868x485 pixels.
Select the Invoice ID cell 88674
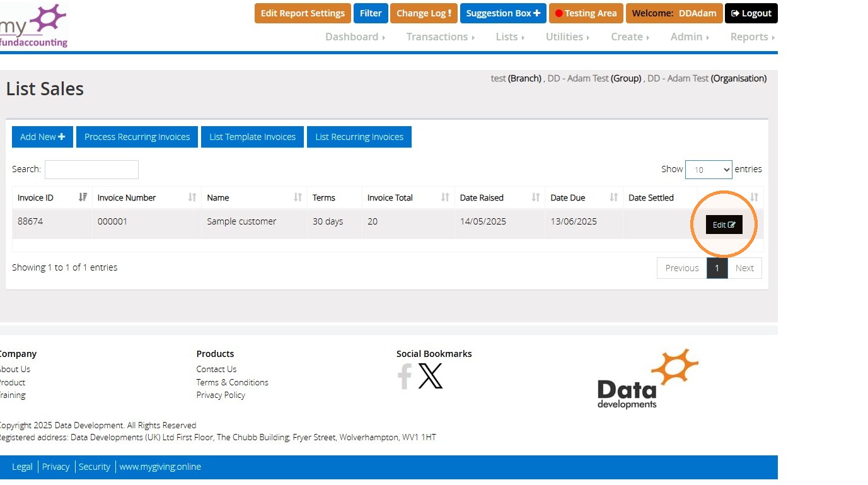click(52, 224)
